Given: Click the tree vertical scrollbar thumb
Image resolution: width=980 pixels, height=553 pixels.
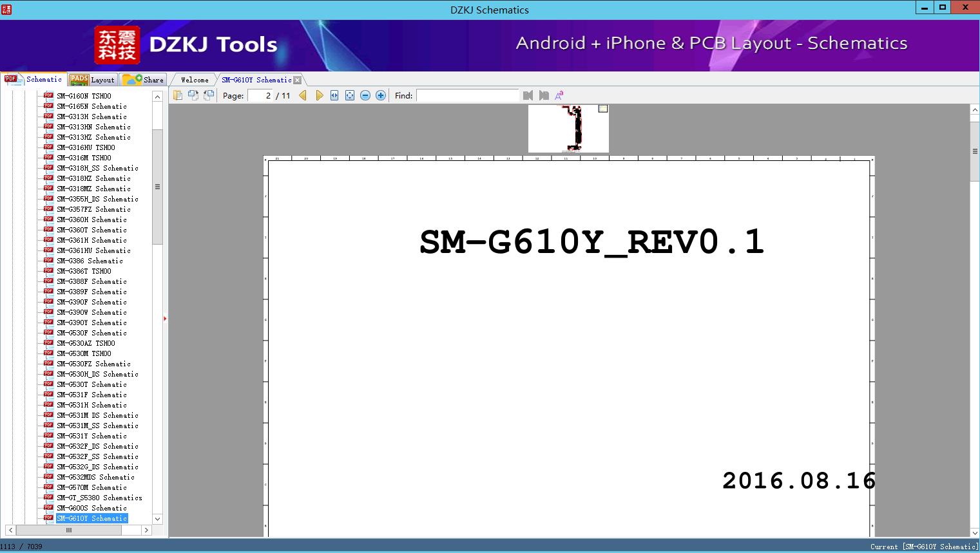Looking at the screenshot, I should (x=157, y=187).
